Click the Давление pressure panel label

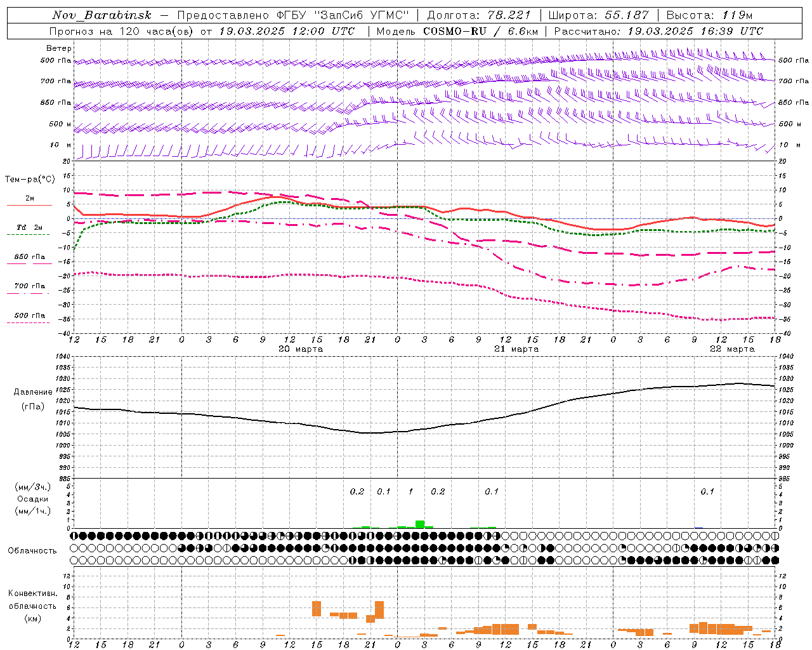tap(33, 392)
